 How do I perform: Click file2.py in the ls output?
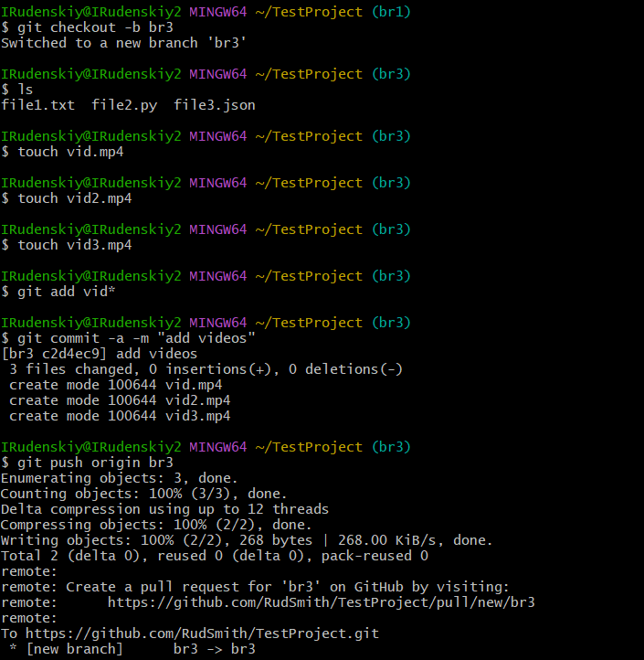coord(124,105)
